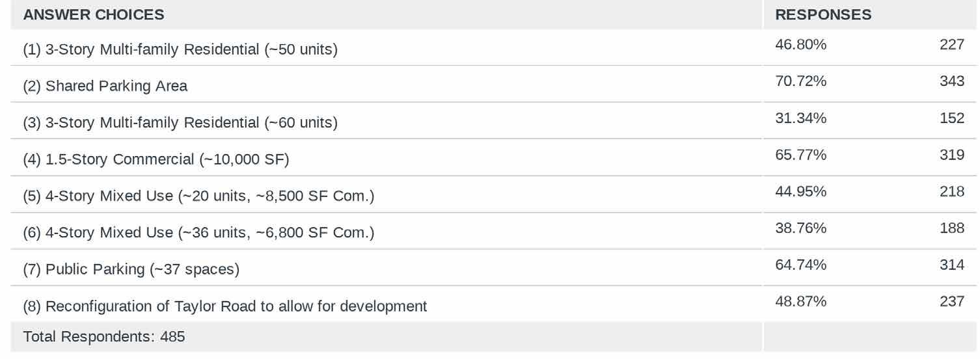Click the response count 218

point(952,192)
